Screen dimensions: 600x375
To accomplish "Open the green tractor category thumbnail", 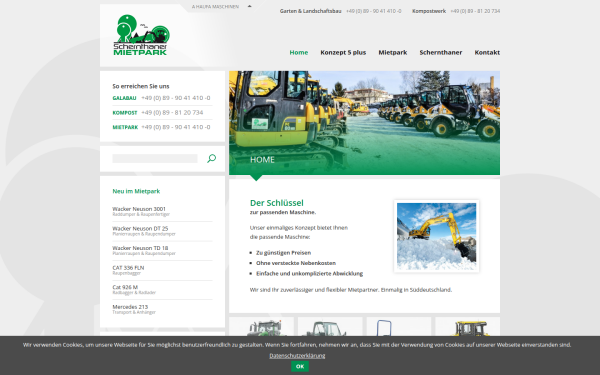I will [x=261, y=326].
